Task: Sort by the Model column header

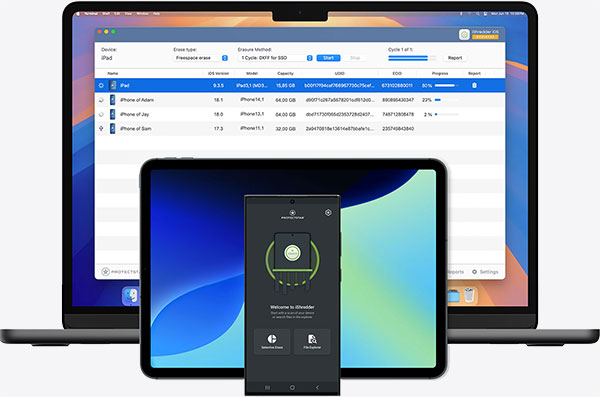Action: click(x=251, y=73)
